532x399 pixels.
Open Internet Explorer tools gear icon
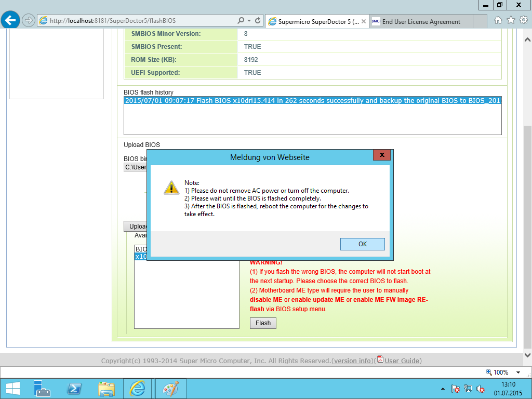(524, 20)
